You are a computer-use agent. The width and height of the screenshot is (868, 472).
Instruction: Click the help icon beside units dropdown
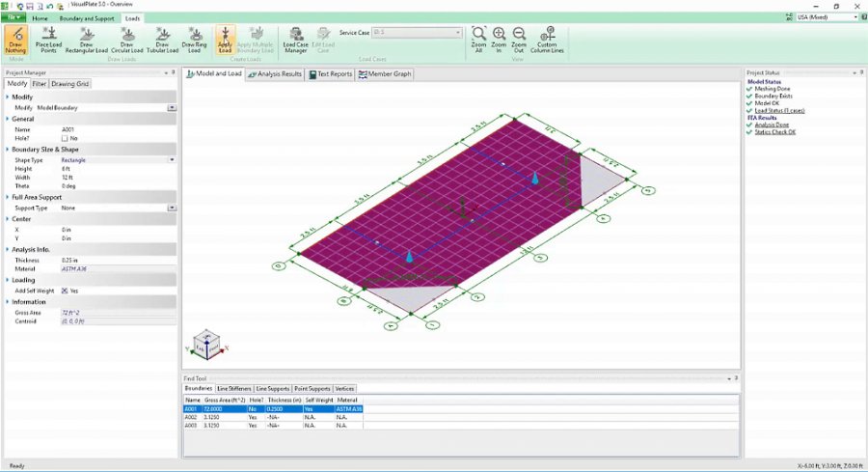coord(864,17)
